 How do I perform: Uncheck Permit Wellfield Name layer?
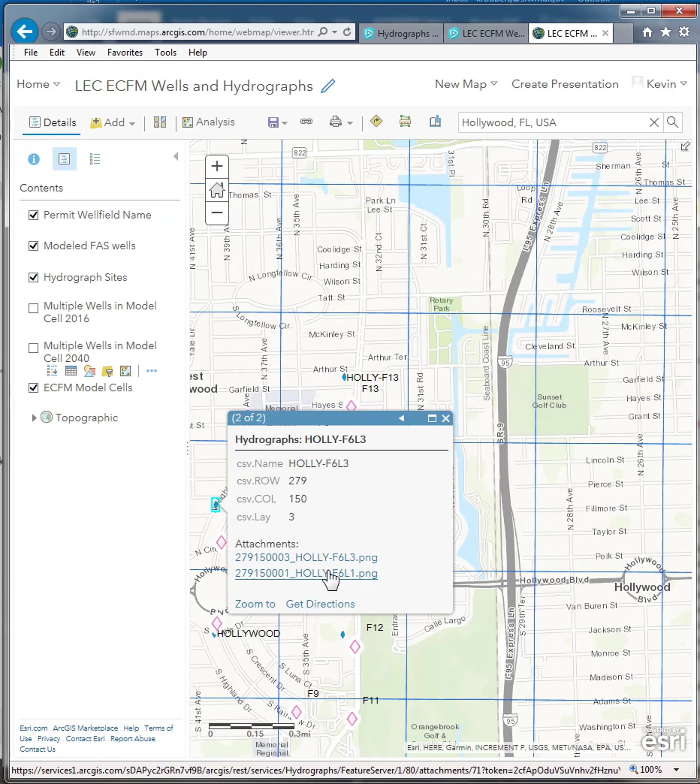[34, 215]
